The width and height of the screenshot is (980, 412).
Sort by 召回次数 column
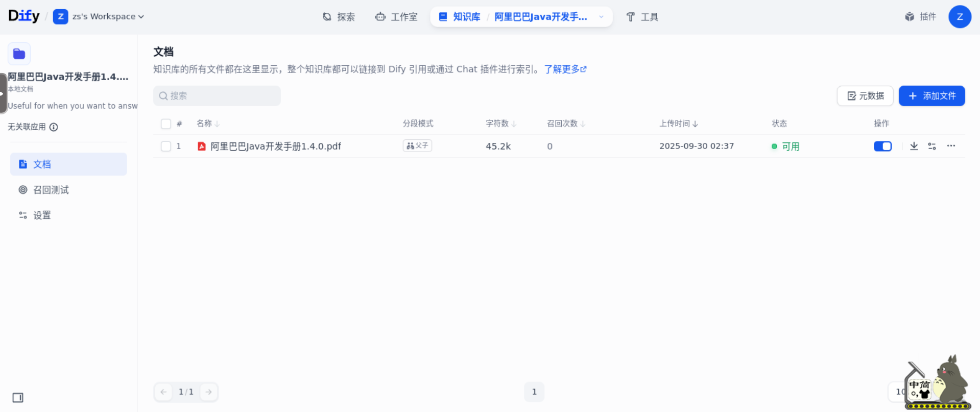(566, 124)
